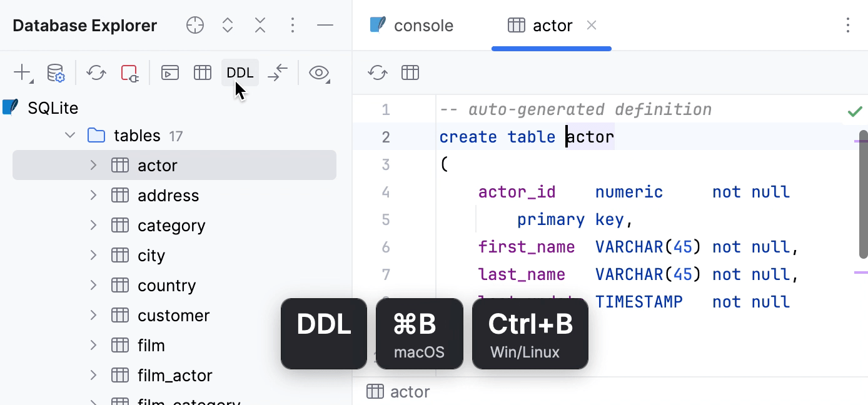Viewport: 868px width, 405px height.
Task: Click the Refresh data sources icon
Action: tap(96, 72)
